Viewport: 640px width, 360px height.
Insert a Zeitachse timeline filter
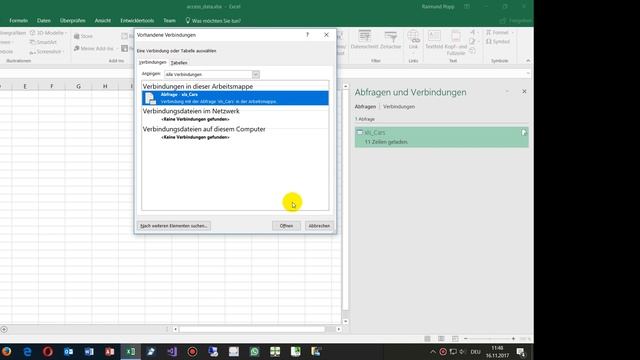click(x=391, y=40)
